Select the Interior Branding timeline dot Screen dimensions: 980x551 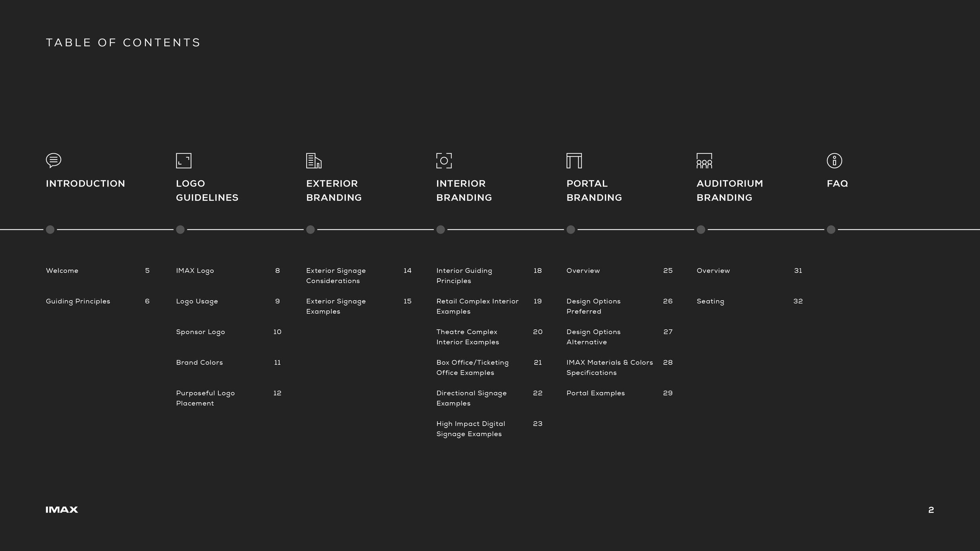coord(441,230)
